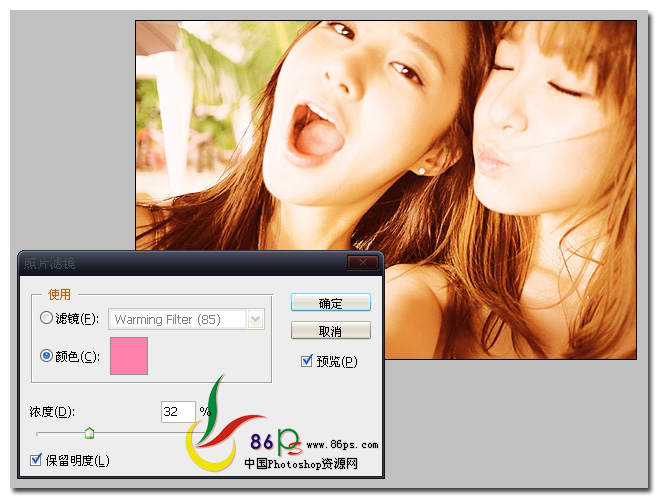The width and height of the screenshot is (660, 500).
Task: Close the 照片滤镜 dialog with X
Action: pyautogui.click(x=363, y=263)
